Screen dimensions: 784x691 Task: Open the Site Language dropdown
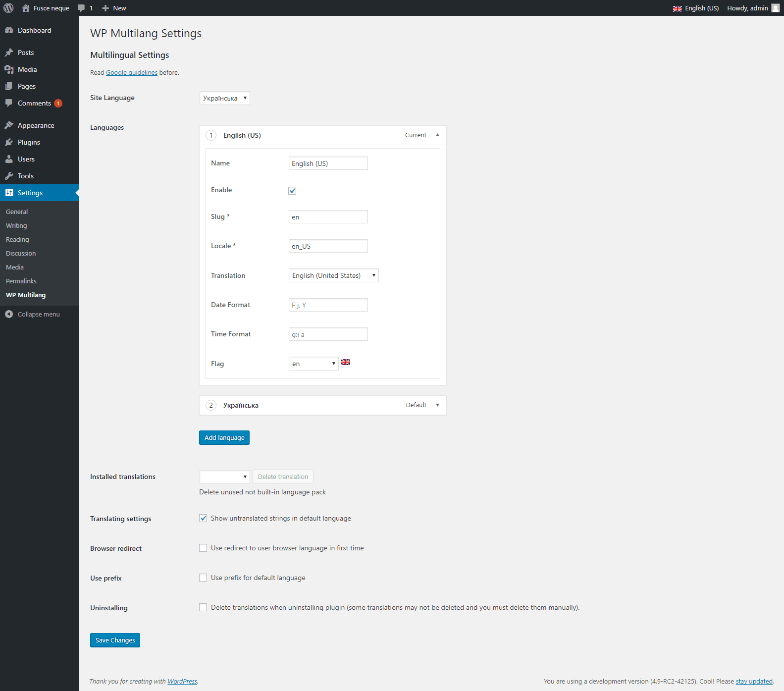click(225, 98)
